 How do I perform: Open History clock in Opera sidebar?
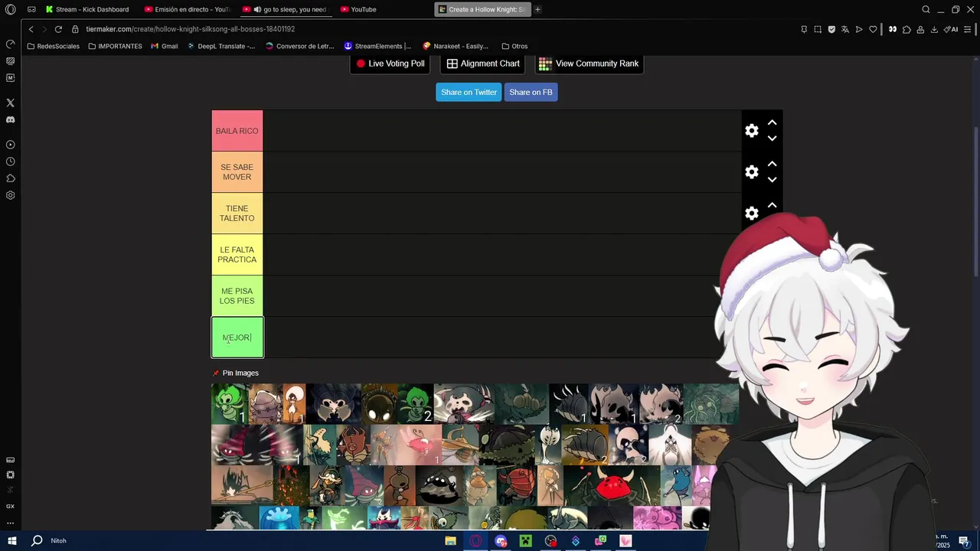[x=10, y=161]
